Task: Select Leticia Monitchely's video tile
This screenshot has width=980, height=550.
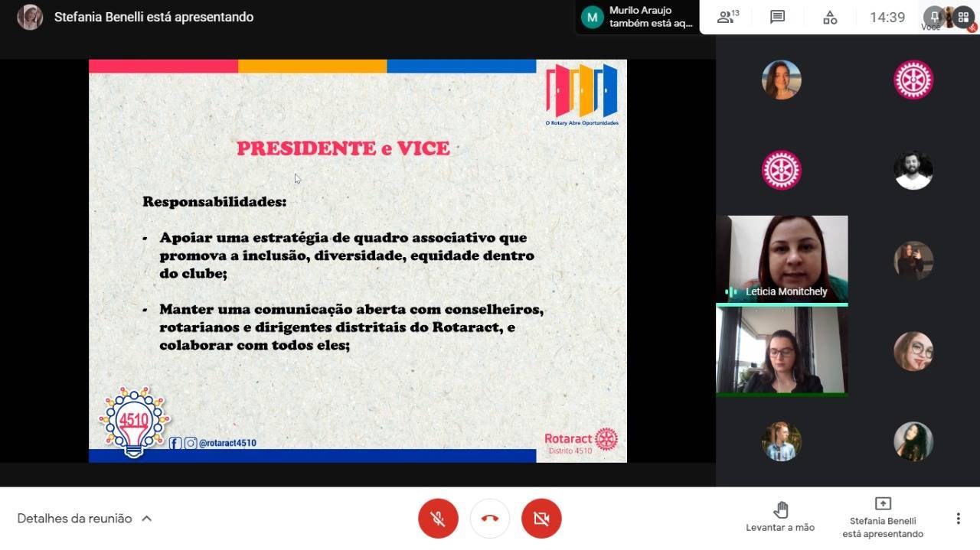Action: click(x=782, y=259)
